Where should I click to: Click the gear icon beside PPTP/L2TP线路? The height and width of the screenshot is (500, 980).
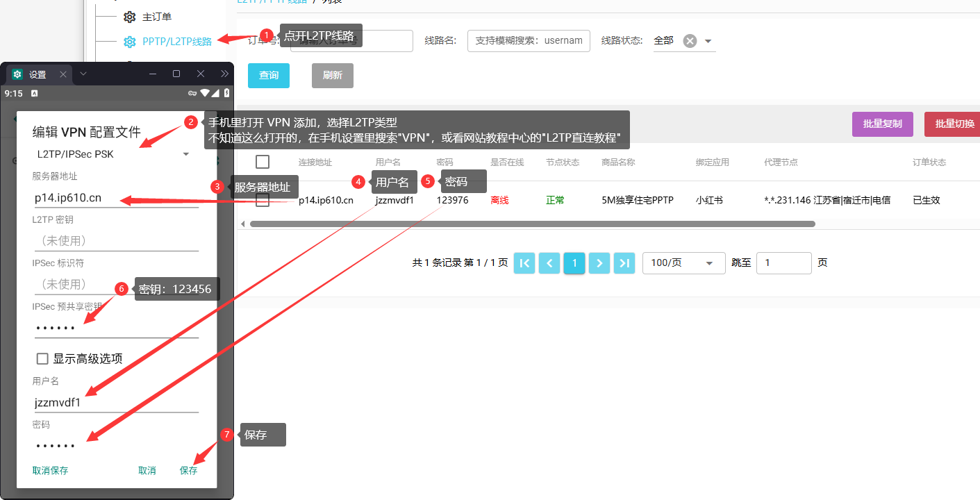point(129,42)
